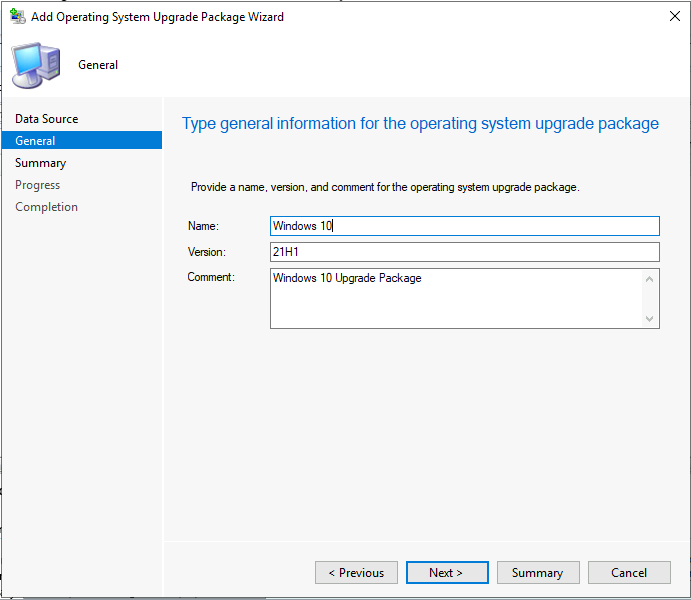Cancel the upgrade package wizard
Screen dimensions: 691x600
pyautogui.click(x=629, y=573)
